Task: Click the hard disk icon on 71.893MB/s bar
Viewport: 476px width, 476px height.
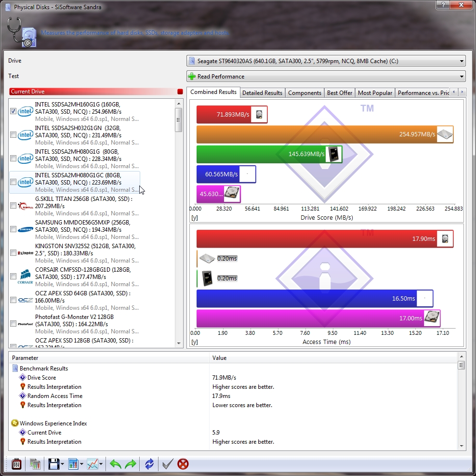Action: [259, 115]
